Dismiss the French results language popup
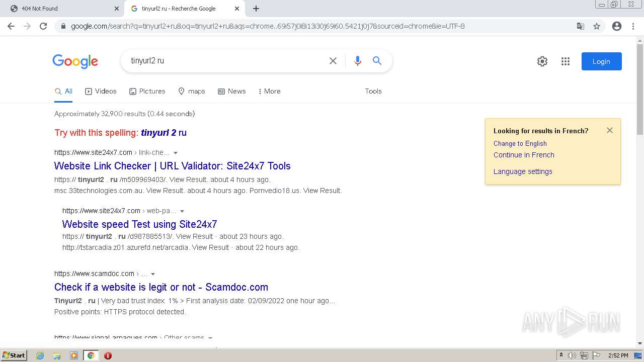Screen dimensions: 644x362 click(x=610, y=130)
